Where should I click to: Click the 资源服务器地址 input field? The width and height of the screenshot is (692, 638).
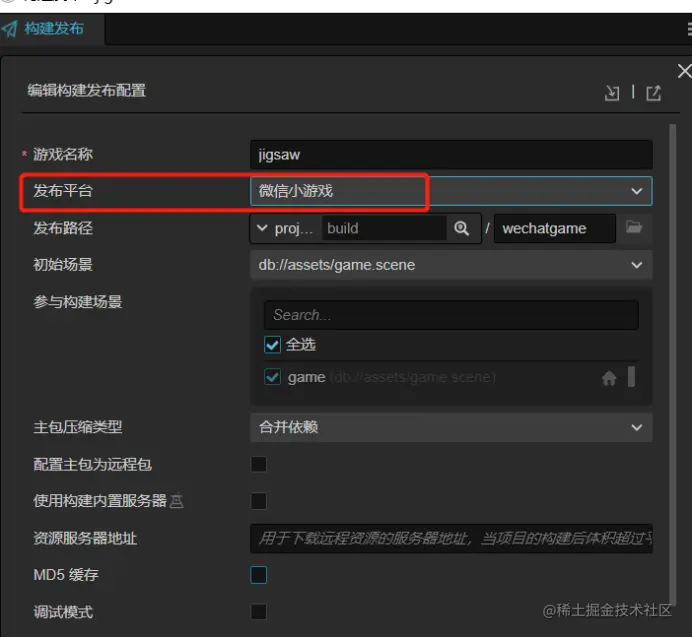click(x=451, y=538)
